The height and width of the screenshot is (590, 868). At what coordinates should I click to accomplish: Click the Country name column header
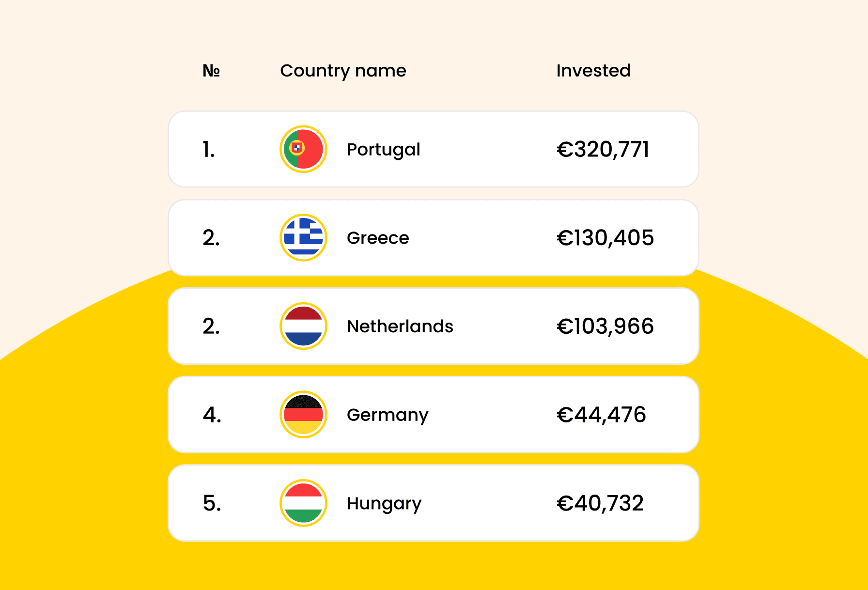point(343,71)
